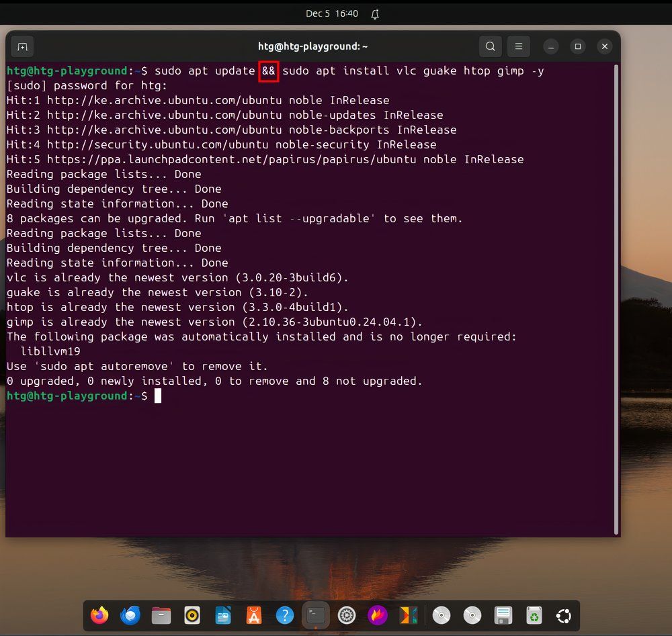Click the highlighted && operator
This screenshot has height=636, width=672.
pyautogui.click(x=269, y=71)
